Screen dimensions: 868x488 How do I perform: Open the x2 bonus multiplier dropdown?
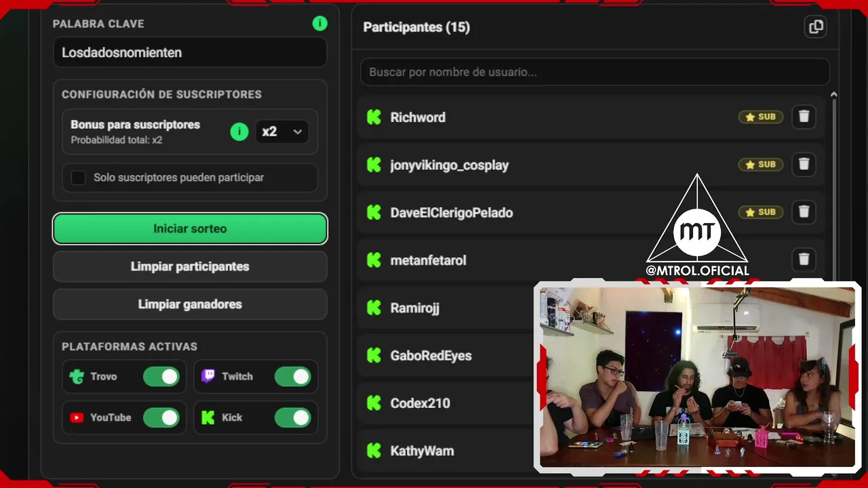coord(282,131)
